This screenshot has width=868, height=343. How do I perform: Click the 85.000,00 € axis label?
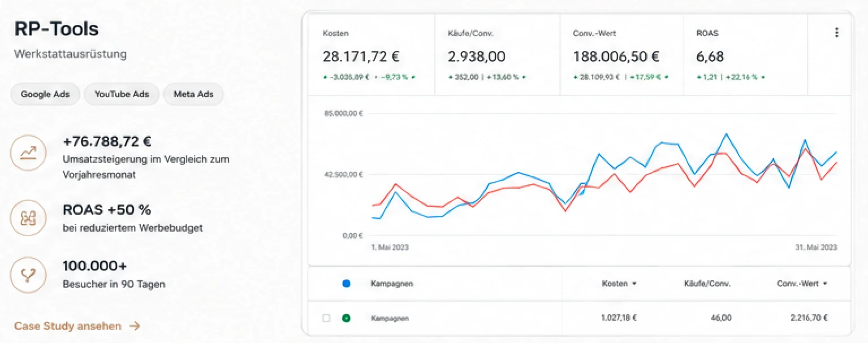point(343,114)
